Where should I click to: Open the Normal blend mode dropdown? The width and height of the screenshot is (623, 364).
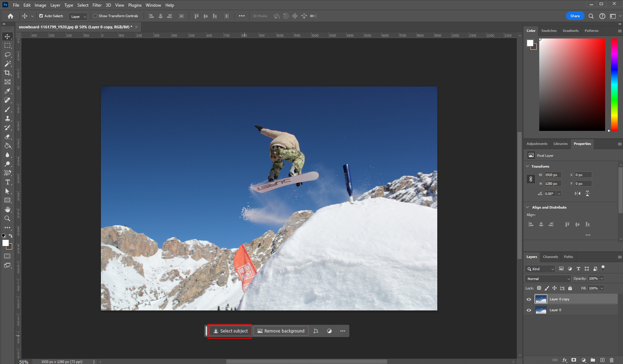pos(548,279)
